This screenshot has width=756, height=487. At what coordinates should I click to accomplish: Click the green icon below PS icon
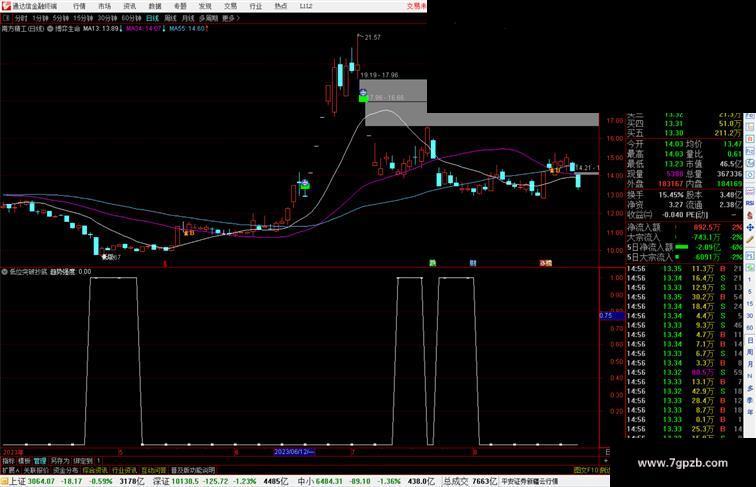tap(750, 267)
